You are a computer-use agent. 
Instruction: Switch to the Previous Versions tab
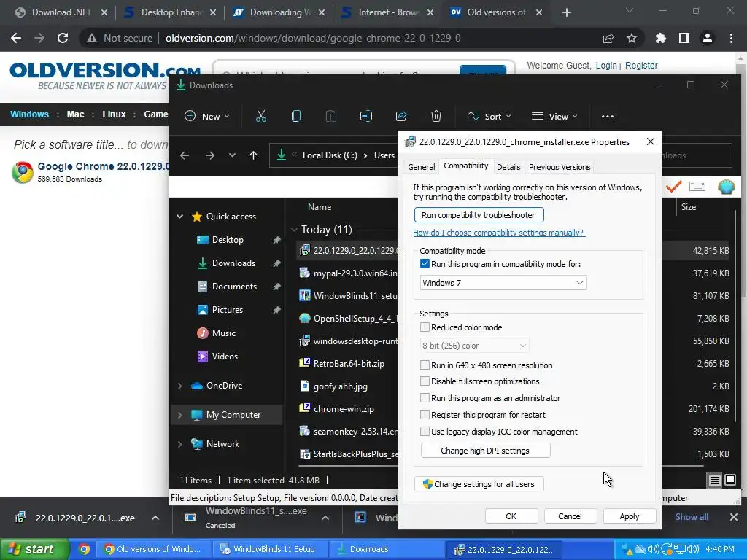[560, 167]
